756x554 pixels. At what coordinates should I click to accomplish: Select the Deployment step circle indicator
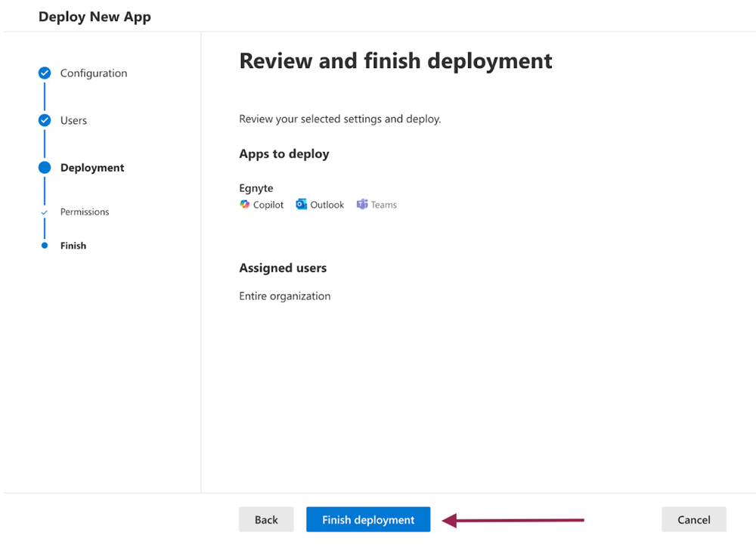click(45, 168)
